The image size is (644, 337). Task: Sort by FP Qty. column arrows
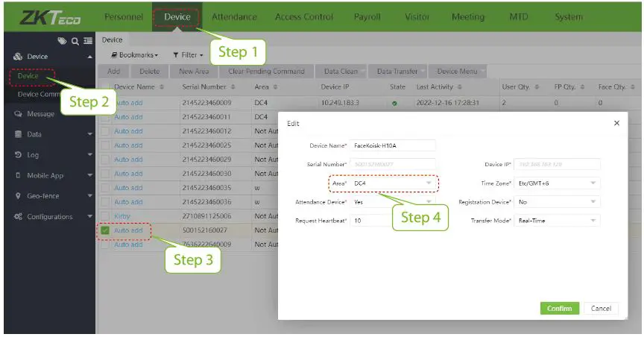pyautogui.click(x=582, y=86)
